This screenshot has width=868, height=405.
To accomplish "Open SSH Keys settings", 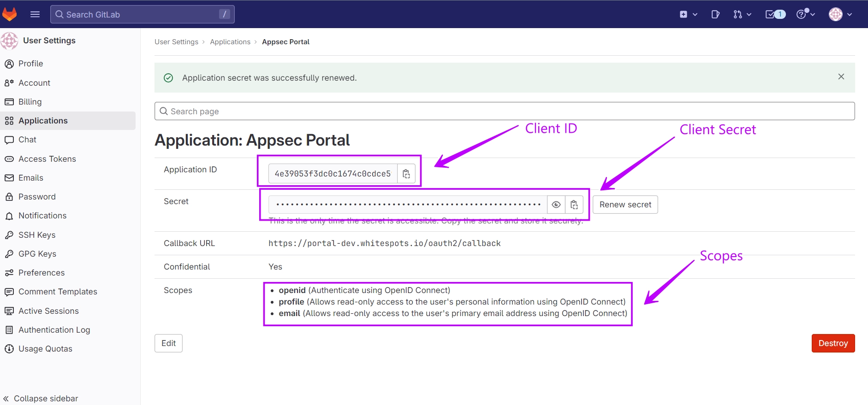I will click(x=37, y=235).
